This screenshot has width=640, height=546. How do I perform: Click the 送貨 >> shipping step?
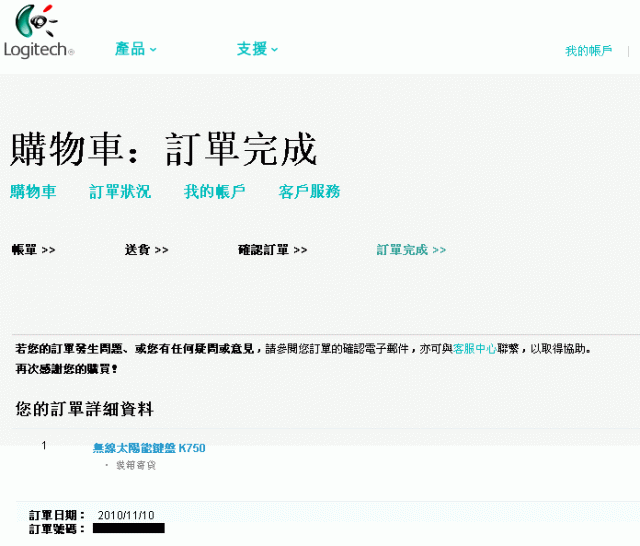pos(147,249)
